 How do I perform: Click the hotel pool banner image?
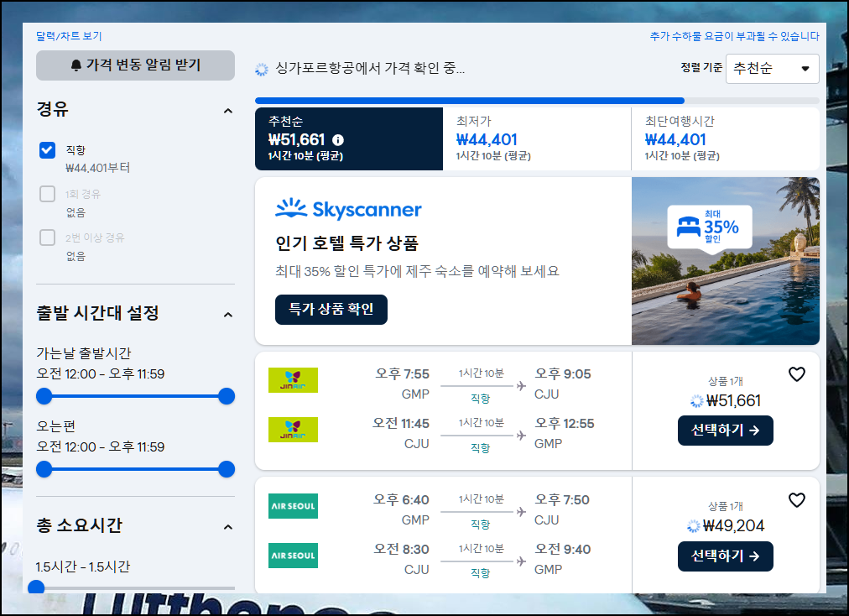(x=726, y=261)
